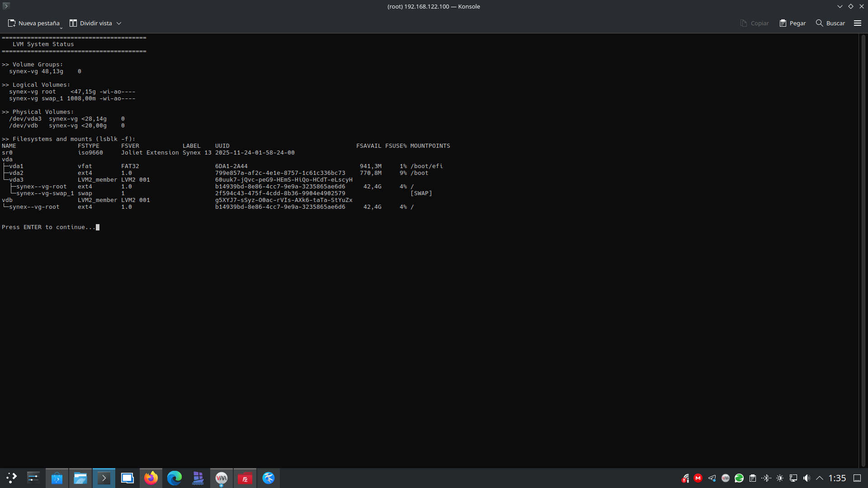The image size is (868, 488).
Task: Click the Dividir vista split-view button
Action: pyautogui.click(x=90, y=23)
